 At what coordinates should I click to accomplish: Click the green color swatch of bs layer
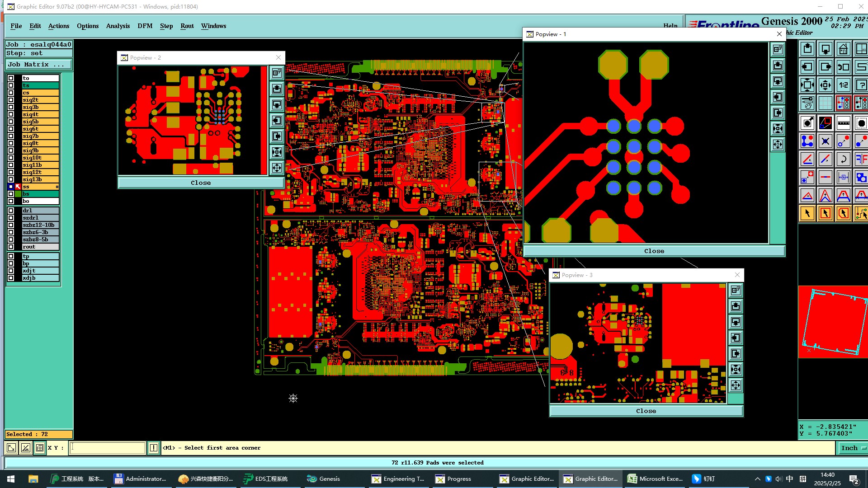coord(18,194)
